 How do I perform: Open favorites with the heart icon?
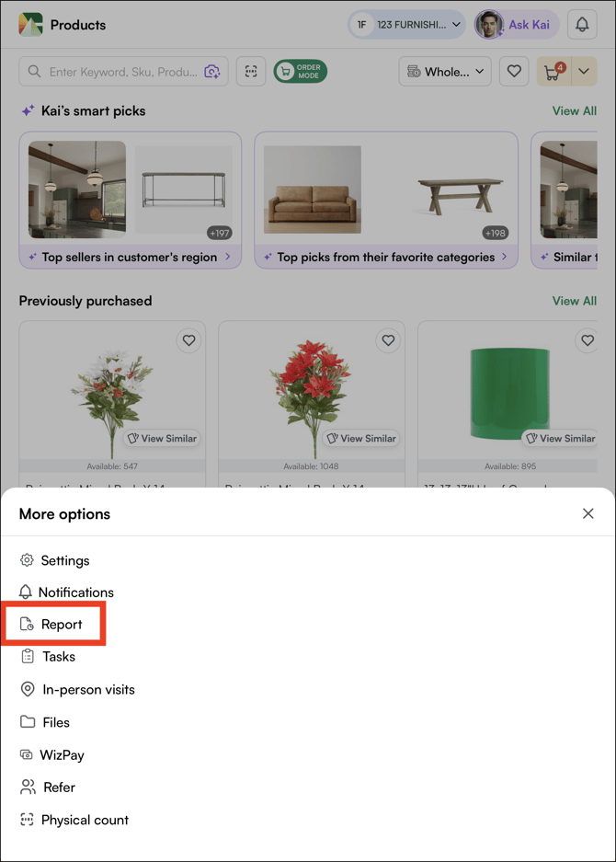coord(514,71)
